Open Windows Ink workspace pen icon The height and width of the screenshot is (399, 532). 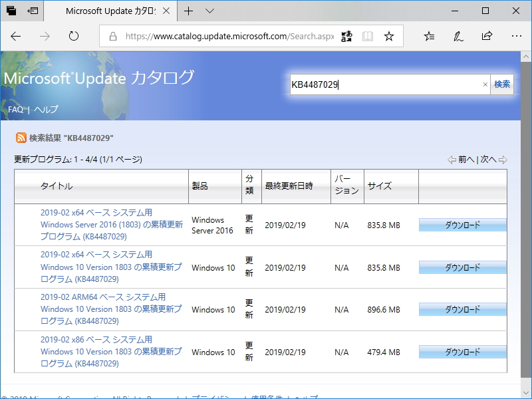click(459, 37)
